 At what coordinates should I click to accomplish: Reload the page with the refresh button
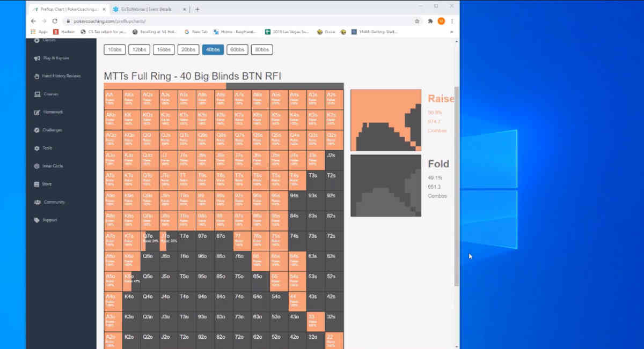tap(55, 21)
